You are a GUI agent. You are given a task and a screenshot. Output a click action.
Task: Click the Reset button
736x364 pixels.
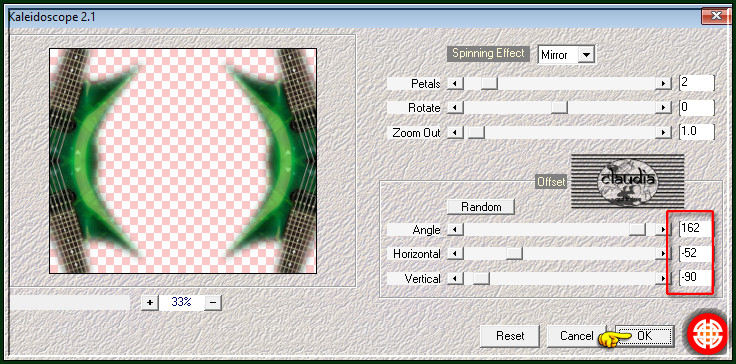510,336
